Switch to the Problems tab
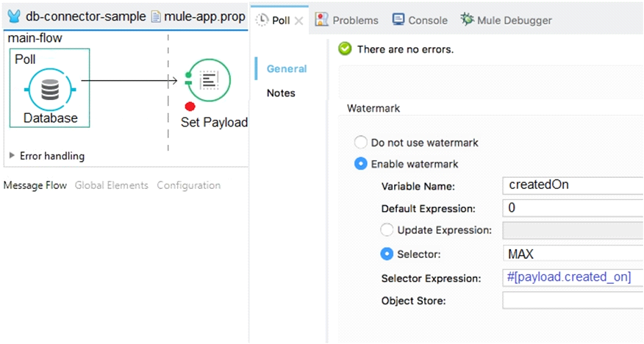This screenshot has width=644, height=344. tap(355, 20)
